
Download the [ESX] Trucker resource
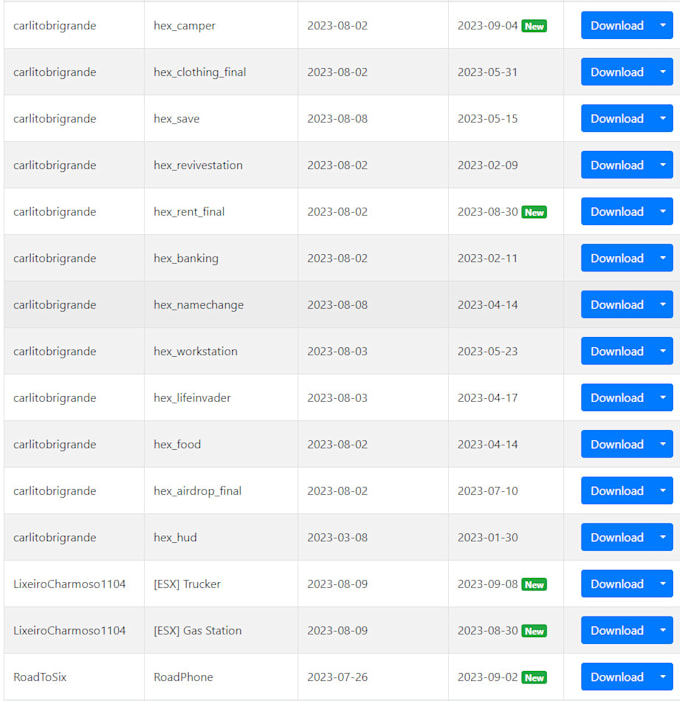pos(617,584)
